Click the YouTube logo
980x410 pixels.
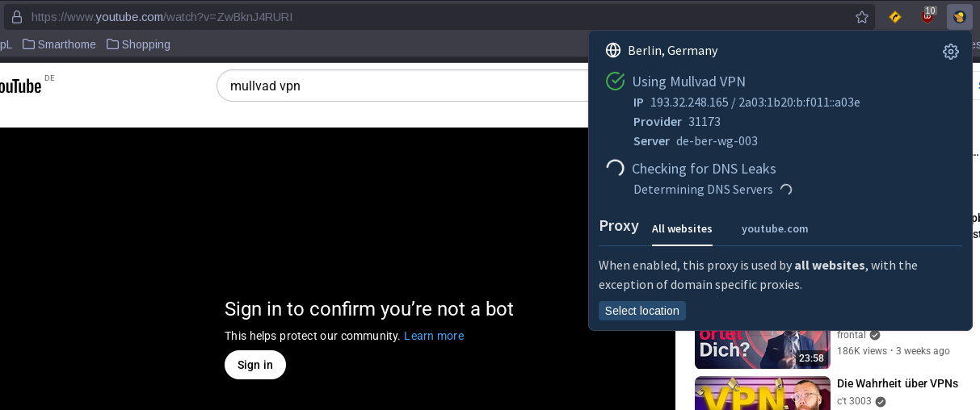(20, 86)
